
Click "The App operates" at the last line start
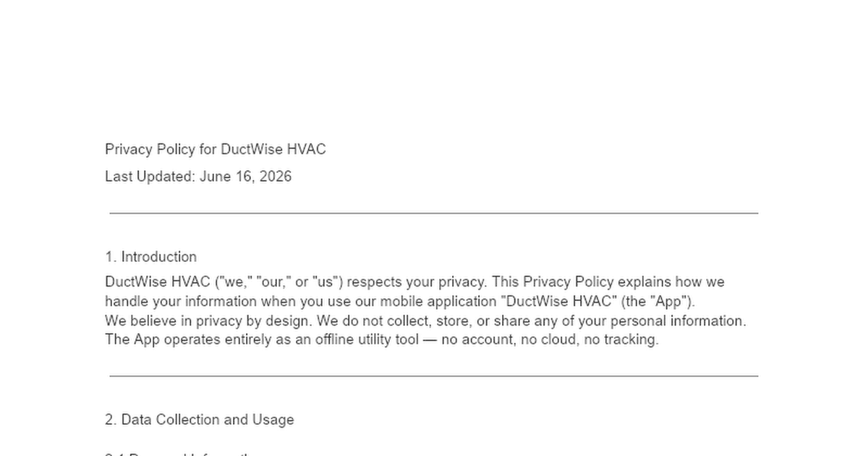click(x=151, y=340)
